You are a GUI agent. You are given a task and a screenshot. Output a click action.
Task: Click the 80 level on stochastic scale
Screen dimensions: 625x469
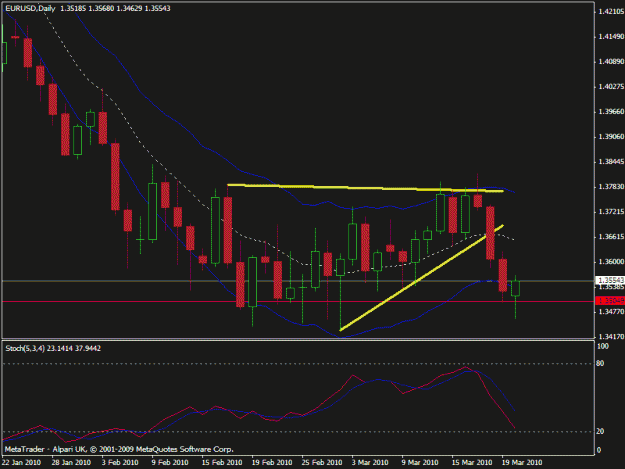click(x=600, y=363)
